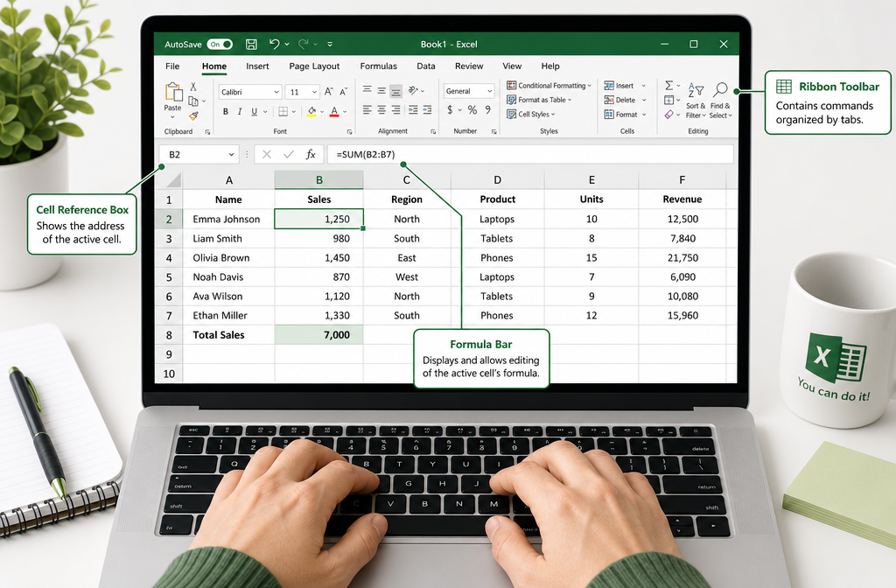Cut selection with the scissors icon
The width and height of the screenshot is (896, 588).
coord(193,87)
